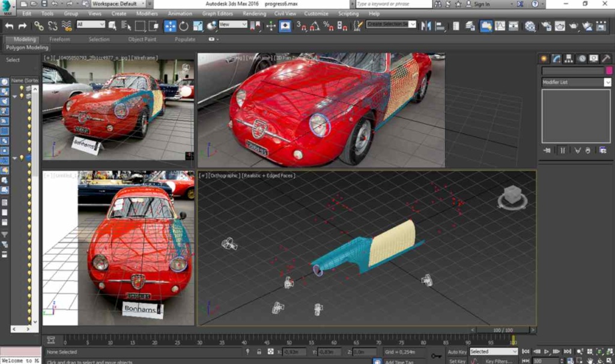Click the Z coordinate input field
This screenshot has height=364, width=615.
coord(365,352)
